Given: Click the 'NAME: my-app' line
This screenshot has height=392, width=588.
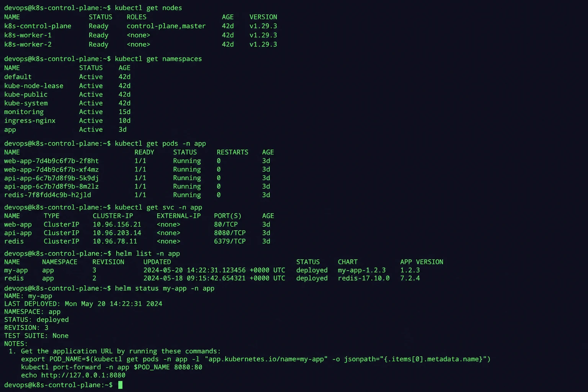Looking at the screenshot, I should [x=28, y=296].
